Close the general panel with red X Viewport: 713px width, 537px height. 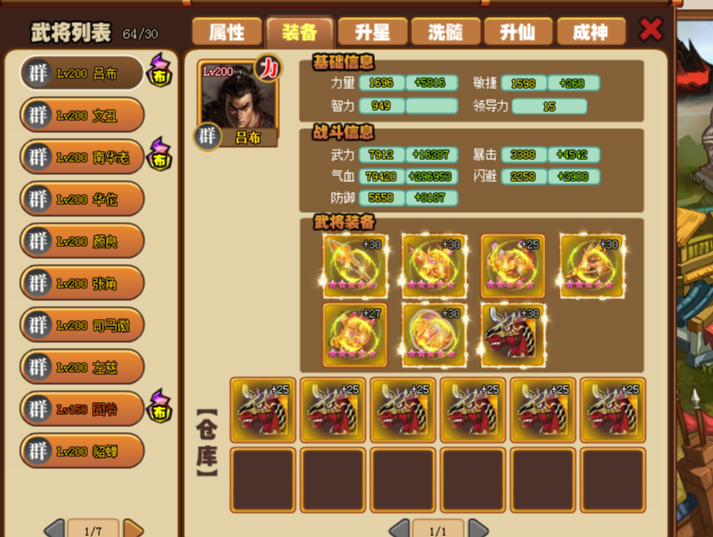coord(651,30)
